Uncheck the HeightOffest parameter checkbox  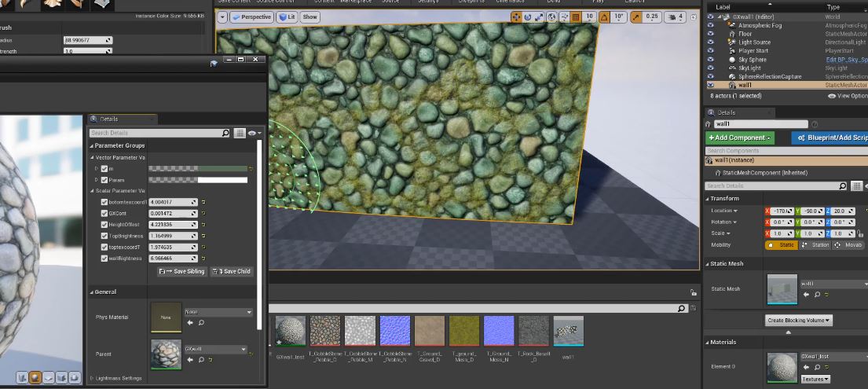pos(104,225)
